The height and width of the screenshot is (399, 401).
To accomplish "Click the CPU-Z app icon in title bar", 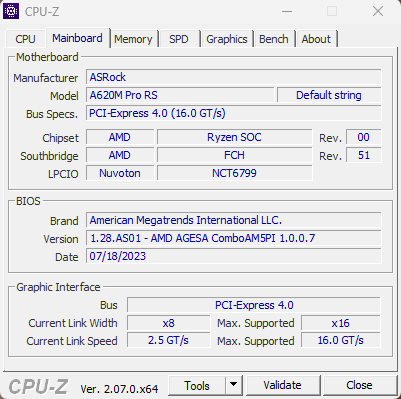I will tap(11, 11).
